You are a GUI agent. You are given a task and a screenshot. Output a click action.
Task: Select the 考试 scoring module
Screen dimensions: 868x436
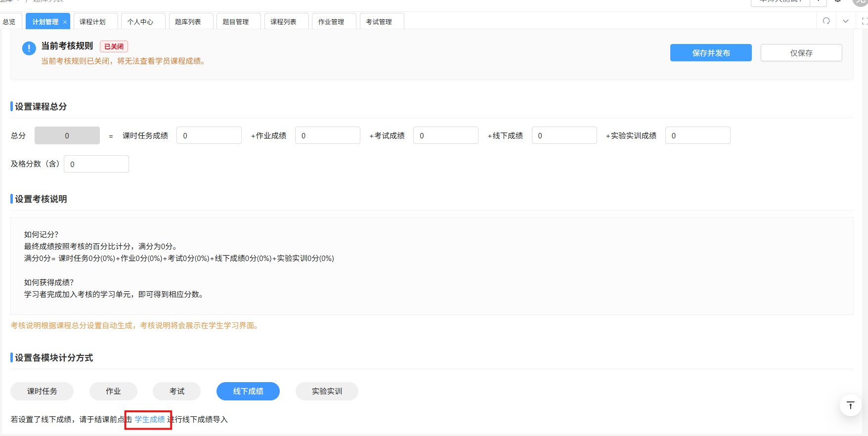[176, 391]
